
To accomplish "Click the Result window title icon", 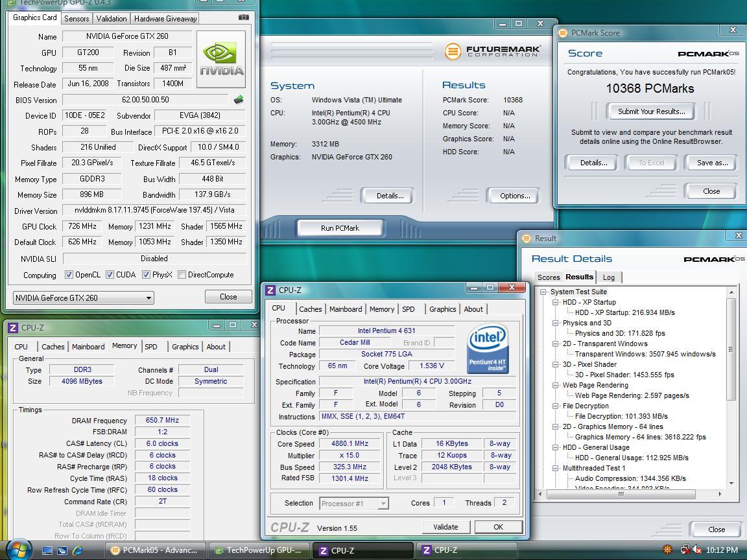I will tap(527, 239).
